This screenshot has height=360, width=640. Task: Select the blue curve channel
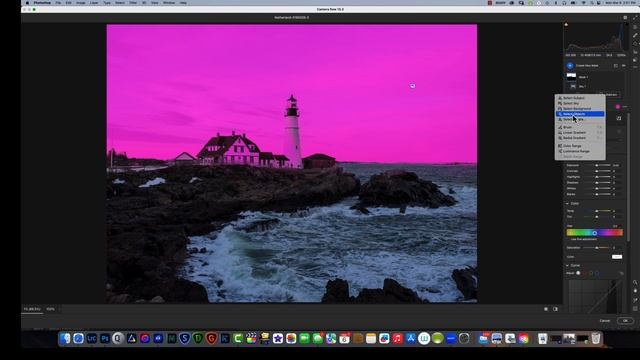[x=597, y=273]
